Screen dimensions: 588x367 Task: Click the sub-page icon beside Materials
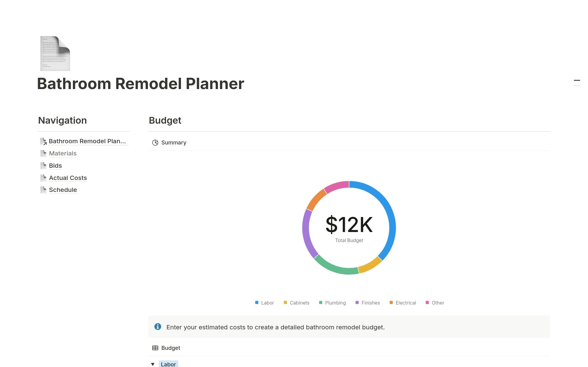(43, 153)
